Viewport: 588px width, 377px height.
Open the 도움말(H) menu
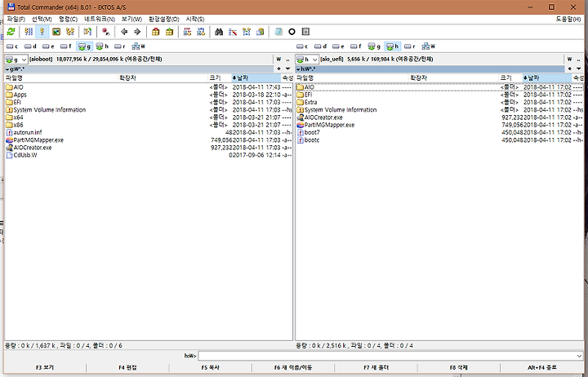tap(568, 19)
